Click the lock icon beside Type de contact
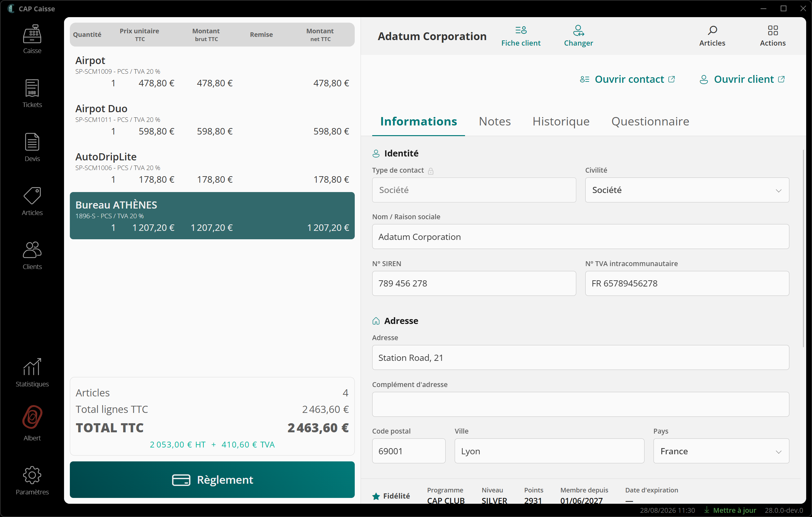This screenshot has height=517, width=812. [x=431, y=171]
